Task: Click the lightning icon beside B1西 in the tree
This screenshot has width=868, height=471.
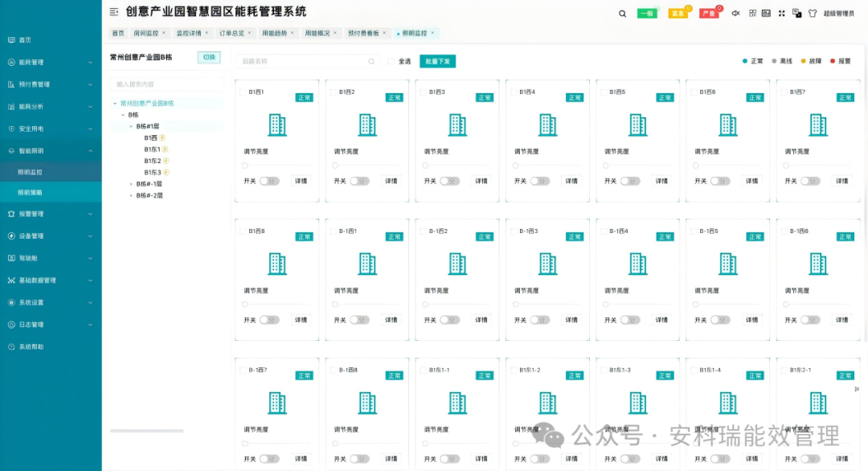Action: coord(162,137)
